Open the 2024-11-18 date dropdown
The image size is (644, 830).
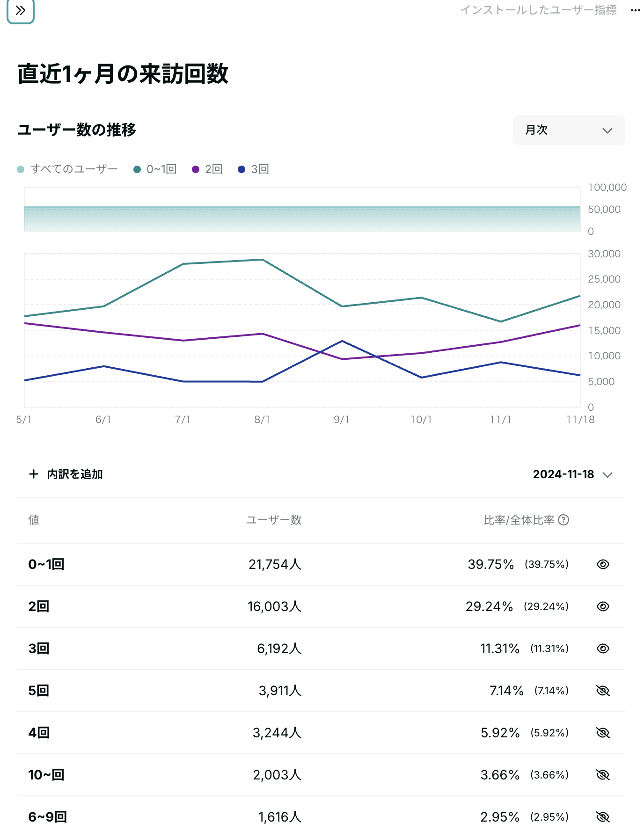pyautogui.click(x=572, y=474)
